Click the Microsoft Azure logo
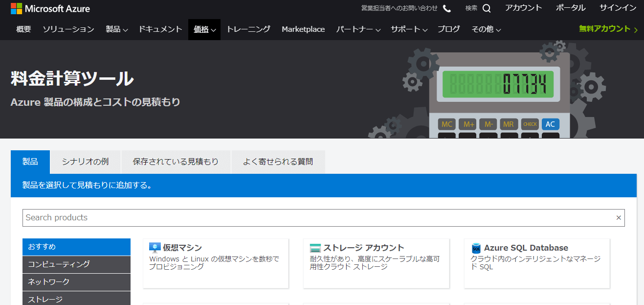The width and height of the screenshot is (644, 305). [50, 8]
